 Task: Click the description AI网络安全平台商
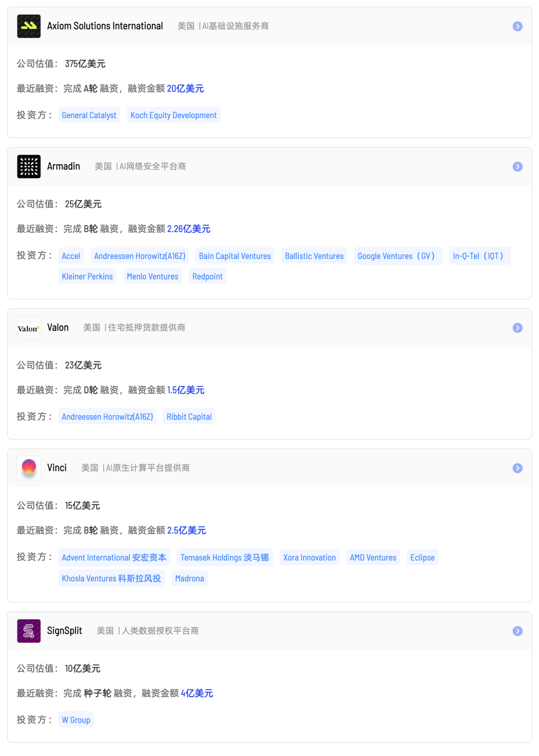[153, 166]
